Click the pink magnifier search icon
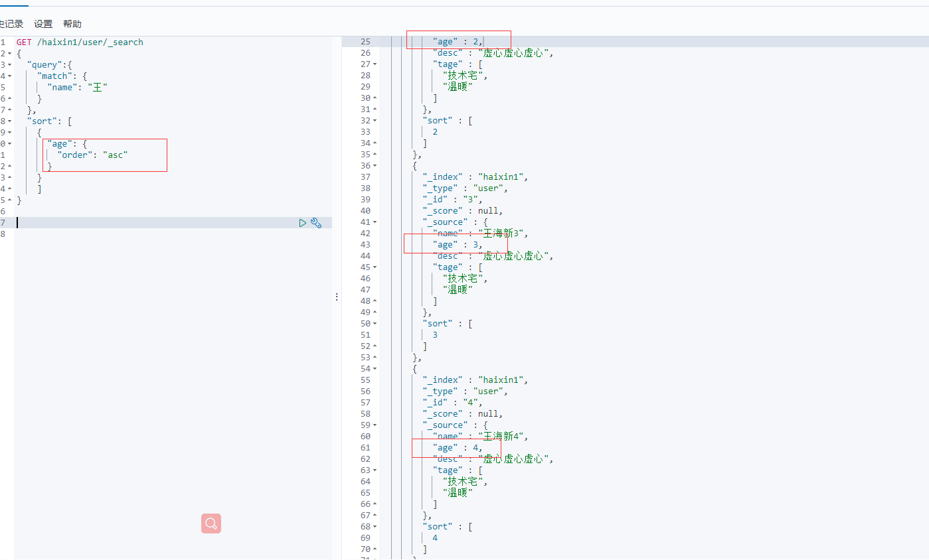The height and width of the screenshot is (560, 929). pyautogui.click(x=211, y=524)
